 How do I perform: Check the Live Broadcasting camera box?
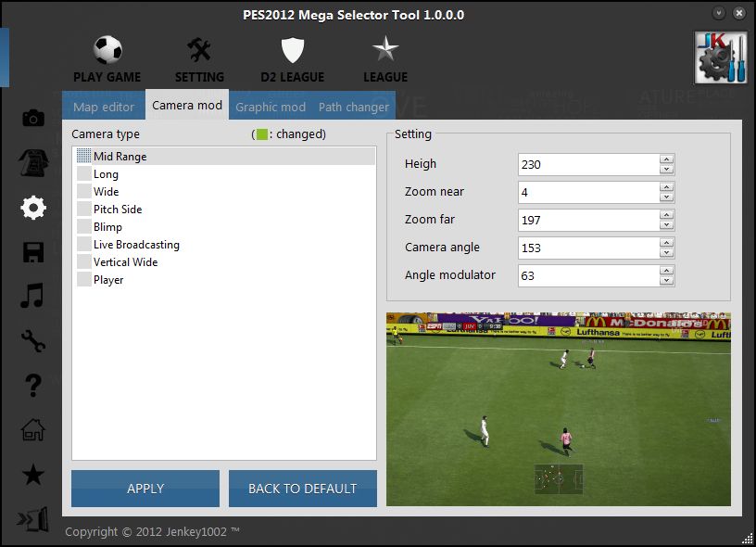[84, 245]
